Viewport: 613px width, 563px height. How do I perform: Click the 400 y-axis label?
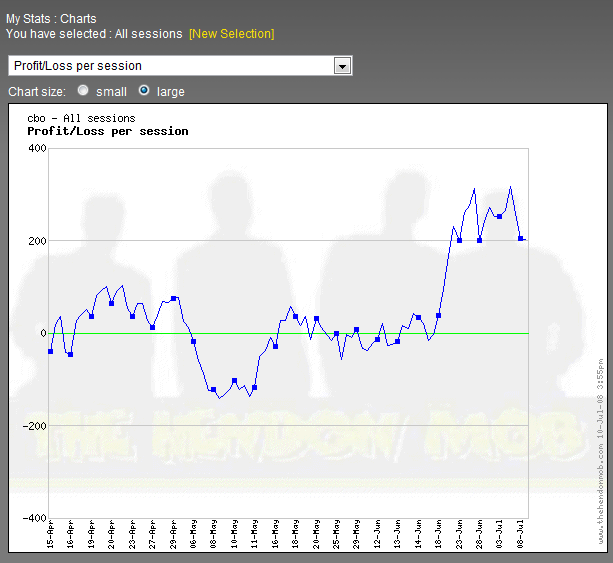pos(37,148)
